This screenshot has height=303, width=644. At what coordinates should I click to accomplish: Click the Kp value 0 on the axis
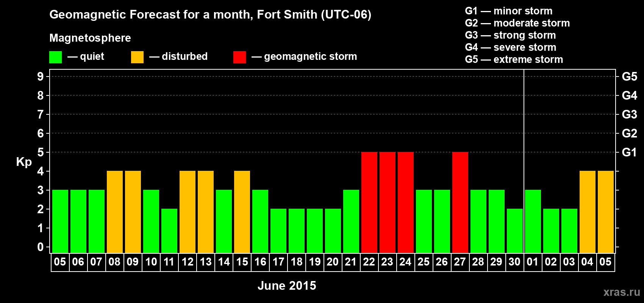coord(41,247)
